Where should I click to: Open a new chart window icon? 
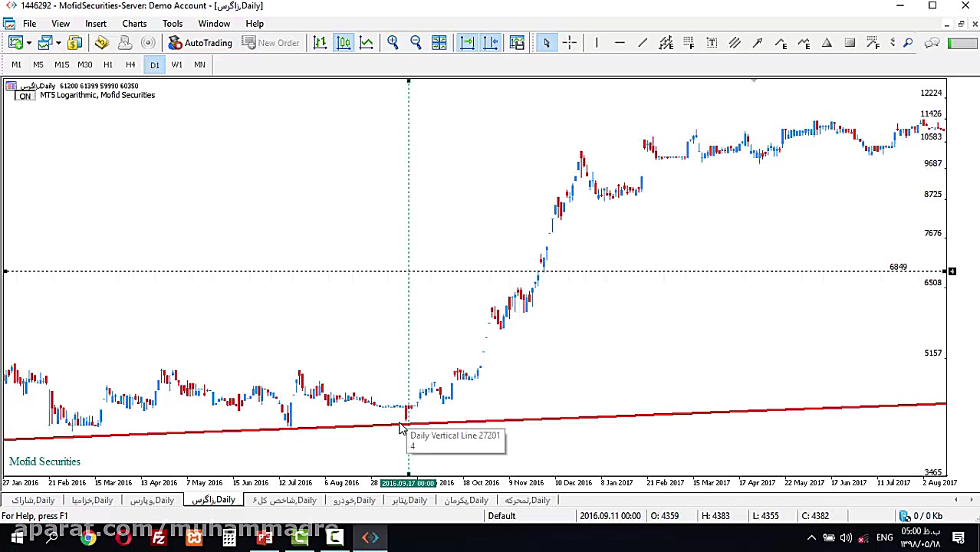click(15, 43)
